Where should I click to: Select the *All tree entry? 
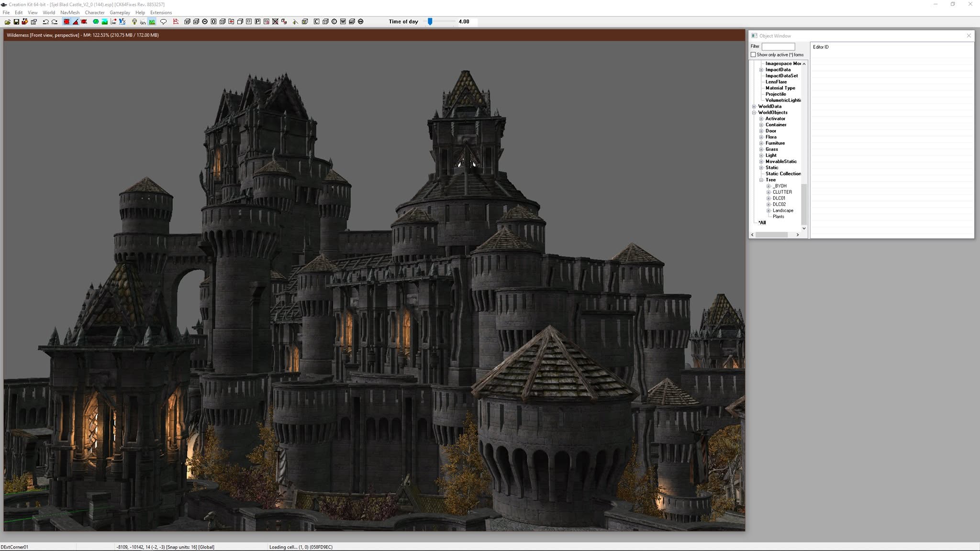[762, 222]
